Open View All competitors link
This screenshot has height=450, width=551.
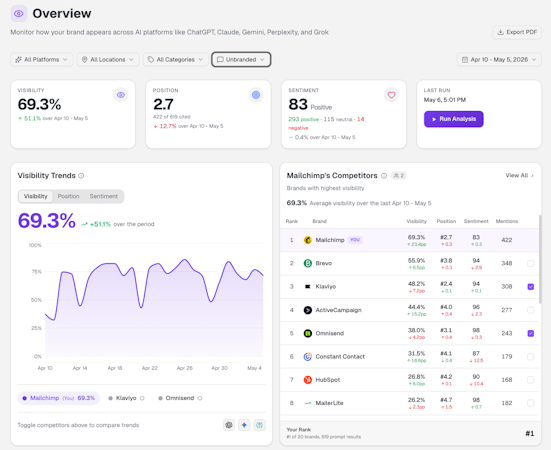519,175
